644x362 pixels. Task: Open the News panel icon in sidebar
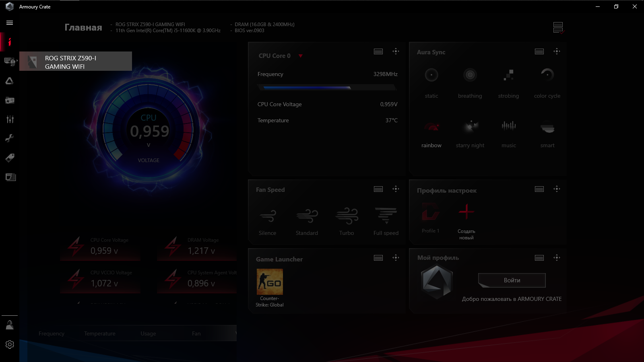(10, 177)
